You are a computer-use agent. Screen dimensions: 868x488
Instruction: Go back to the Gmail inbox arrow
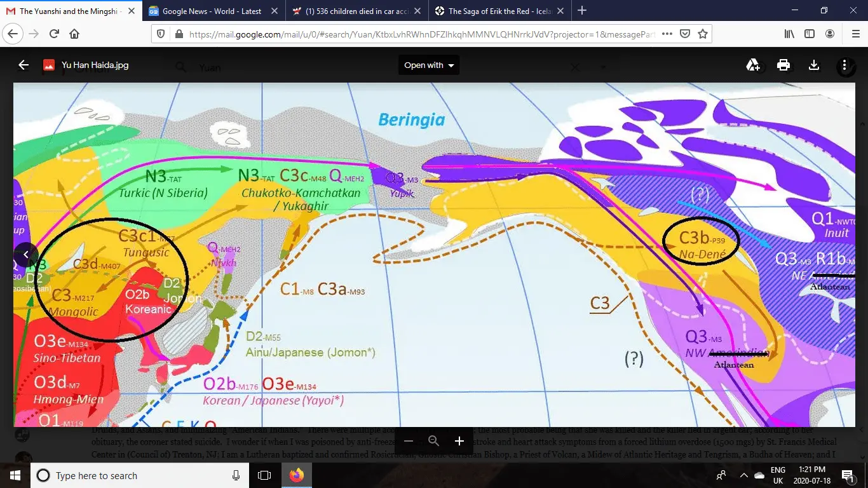[x=24, y=65]
